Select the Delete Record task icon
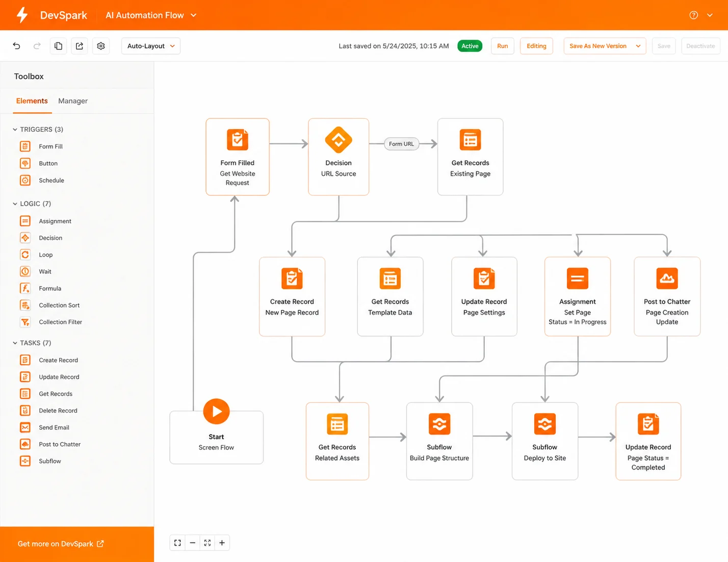Image resolution: width=728 pixels, height=562 pixels. pos(25,411)
